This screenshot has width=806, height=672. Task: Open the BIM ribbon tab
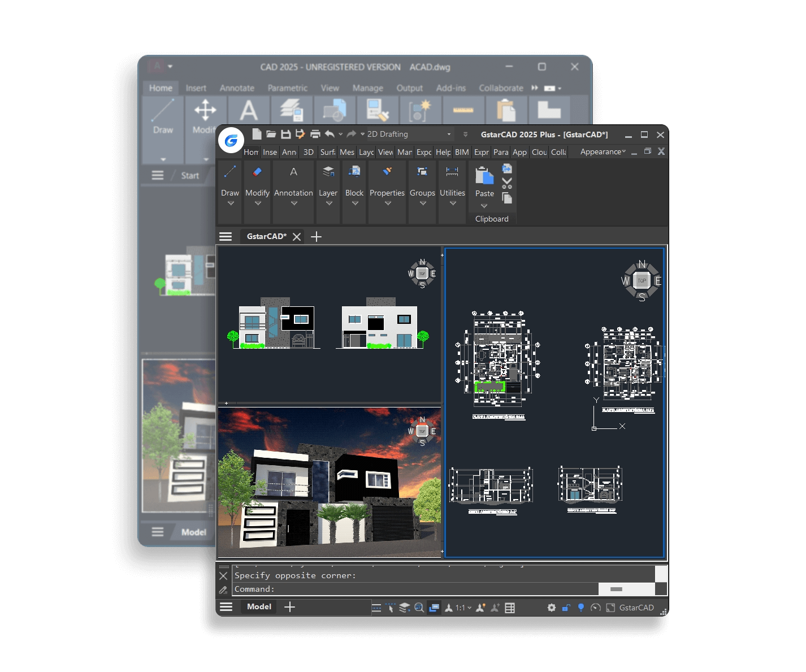pyautogui.click(x=462, y=152)
